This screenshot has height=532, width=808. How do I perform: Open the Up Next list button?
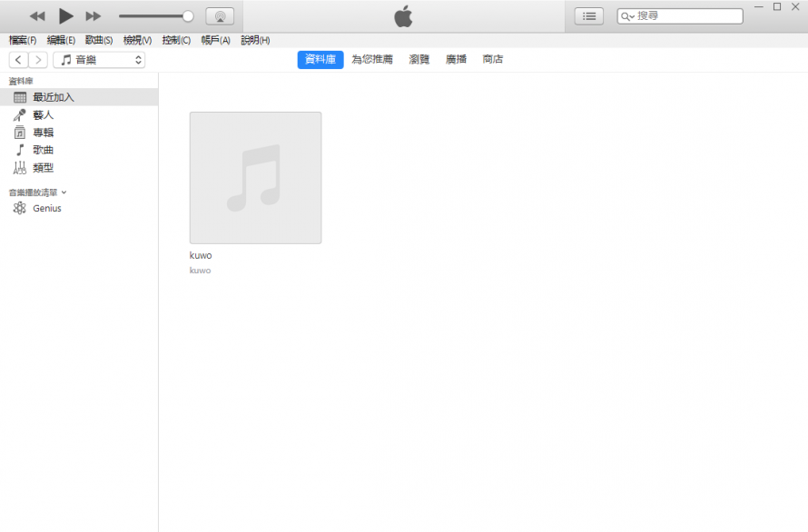(589, 16)
